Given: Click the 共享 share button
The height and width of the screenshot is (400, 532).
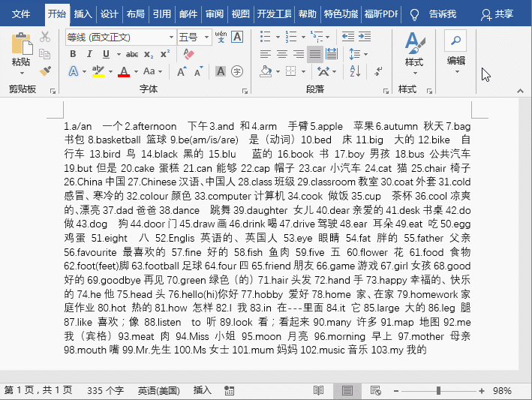Looking at the screenshot, I should click(497, 14).
